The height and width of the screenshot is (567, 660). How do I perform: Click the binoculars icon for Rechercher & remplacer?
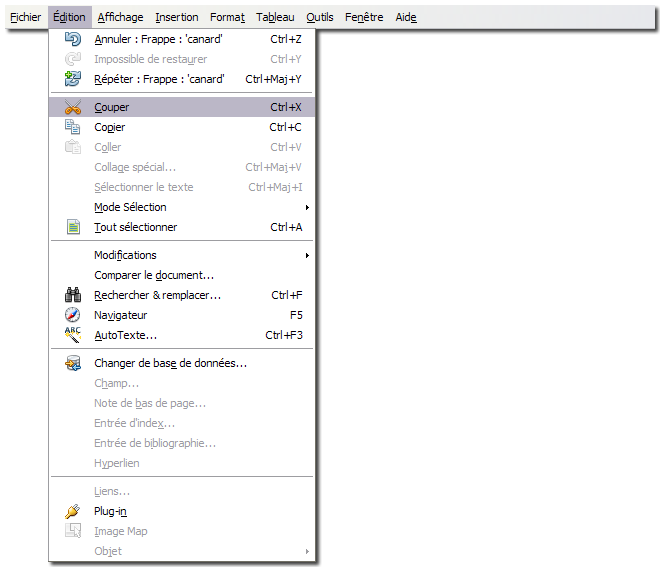click(x=73, y=295)
